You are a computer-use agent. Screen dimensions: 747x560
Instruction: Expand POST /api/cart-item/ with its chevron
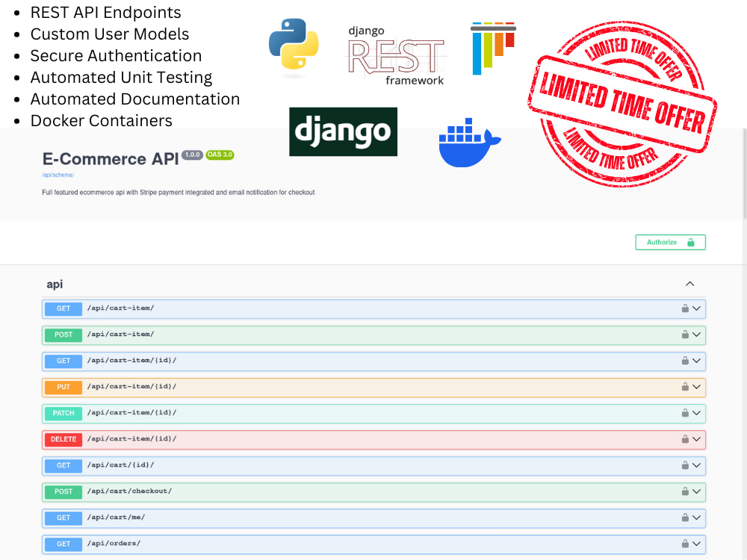coord(696,335)
